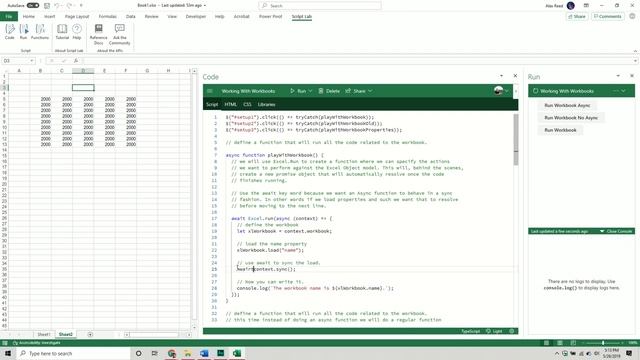
Task: Switch to Normal view in status bar
Action: coord(546,343)
